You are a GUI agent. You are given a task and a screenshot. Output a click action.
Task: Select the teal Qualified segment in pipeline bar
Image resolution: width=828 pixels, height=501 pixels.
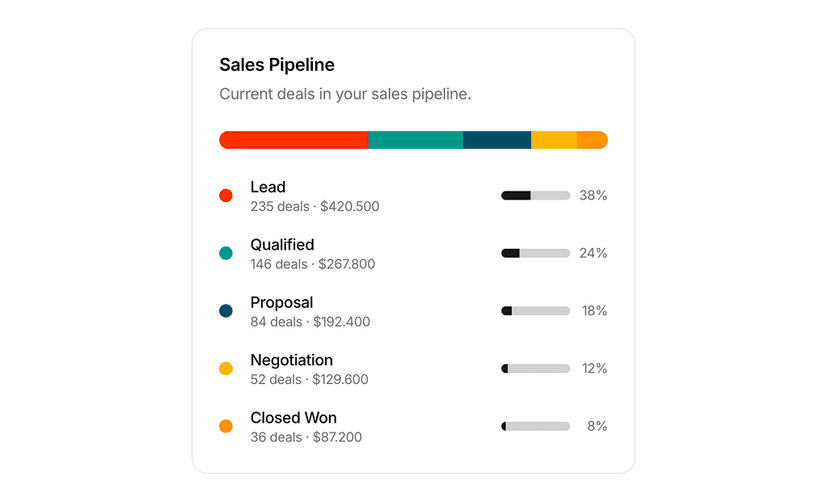[415, 140]
